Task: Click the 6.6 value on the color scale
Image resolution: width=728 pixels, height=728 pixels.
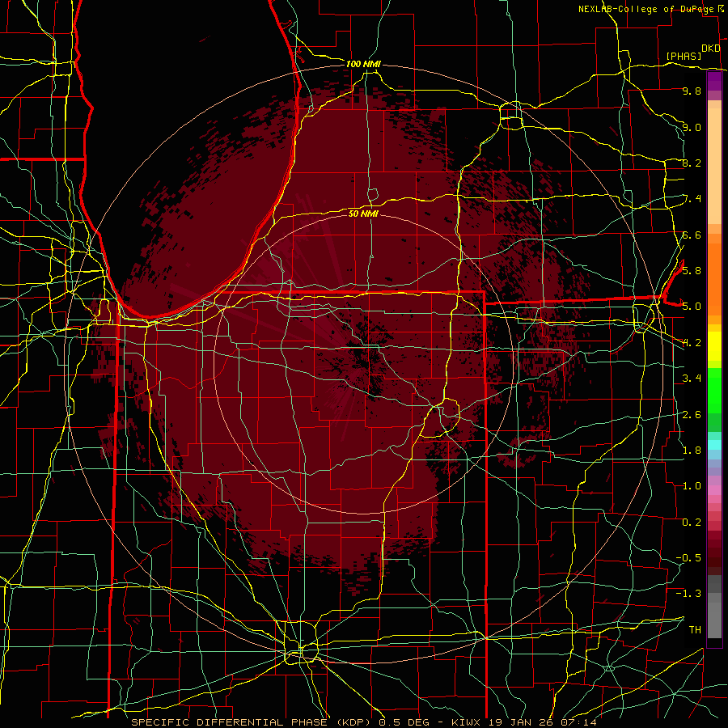Action: pyautogui.click(x=692, y=235)
